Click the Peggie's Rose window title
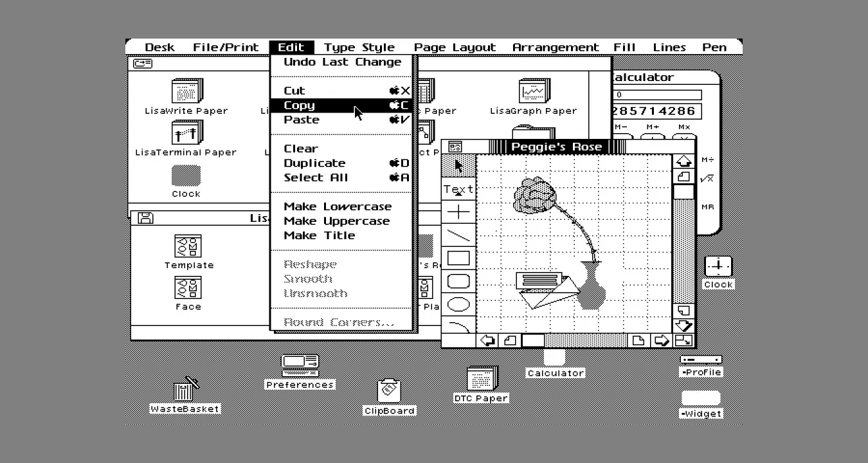This screenshot has height=463, width=868. click(x=556, y=147)
